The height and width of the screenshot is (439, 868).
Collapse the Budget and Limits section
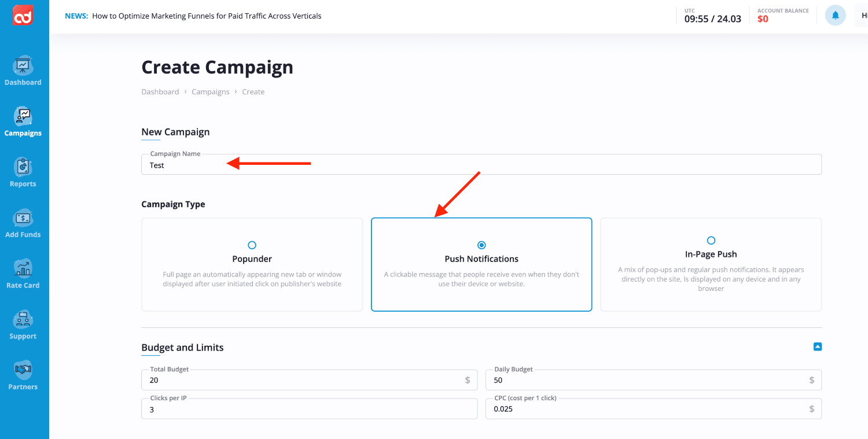[x=818, y=347]
